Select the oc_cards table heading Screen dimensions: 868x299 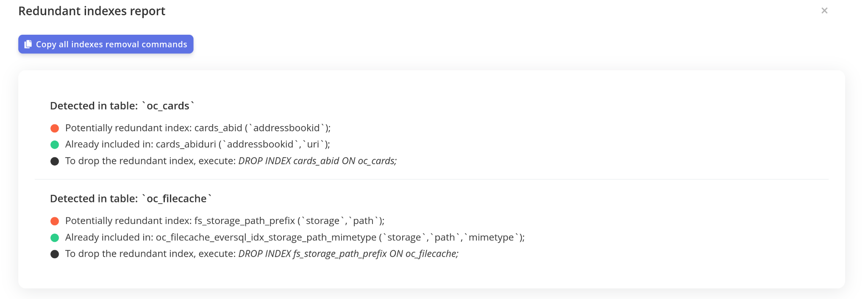click(122, 106)
